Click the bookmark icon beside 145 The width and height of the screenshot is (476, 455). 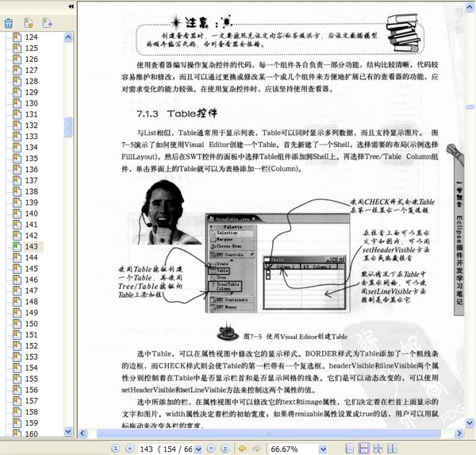click(x=17, y=268)
